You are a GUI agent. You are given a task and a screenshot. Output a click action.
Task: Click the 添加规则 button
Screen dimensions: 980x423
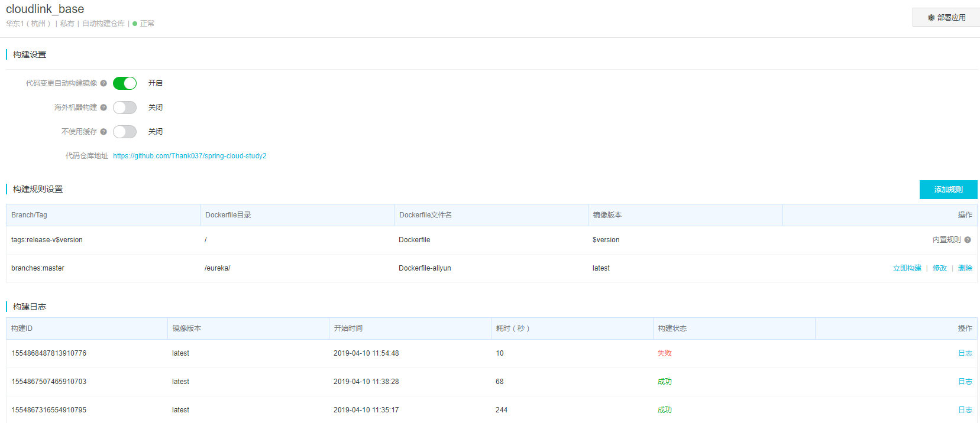coord(948,190)
